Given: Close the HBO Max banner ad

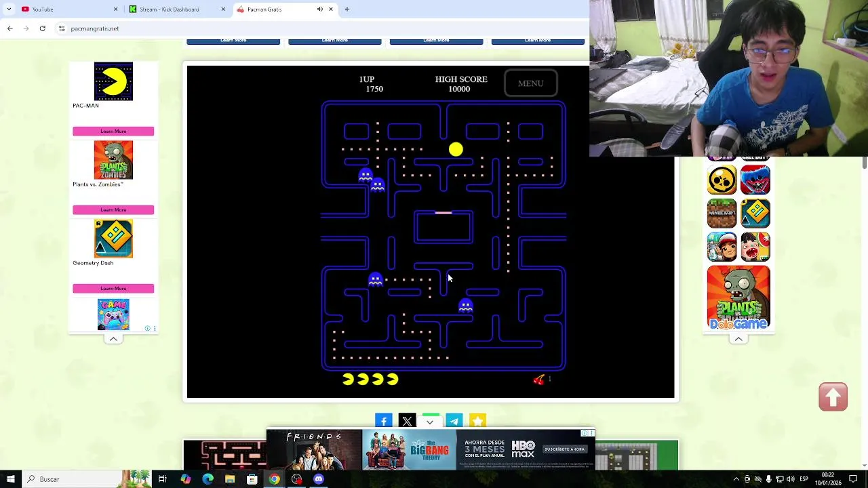Looking at the screenshot, I should point(591,433).
